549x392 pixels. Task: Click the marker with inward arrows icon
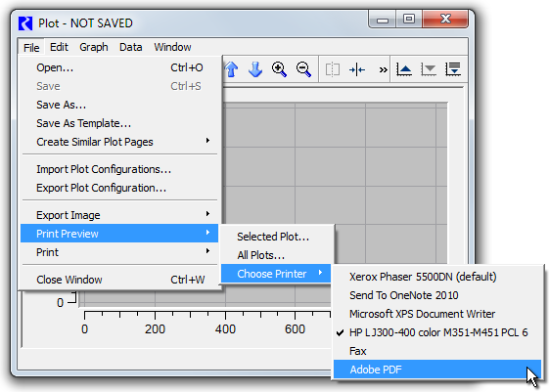pyautogui.click(x=357, y=70)
